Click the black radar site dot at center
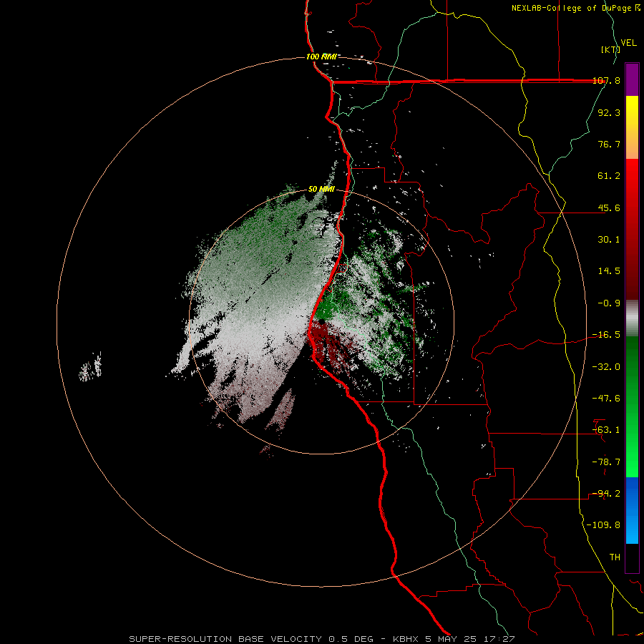Viewport: 644px width, 644px height. pos(321,321)
